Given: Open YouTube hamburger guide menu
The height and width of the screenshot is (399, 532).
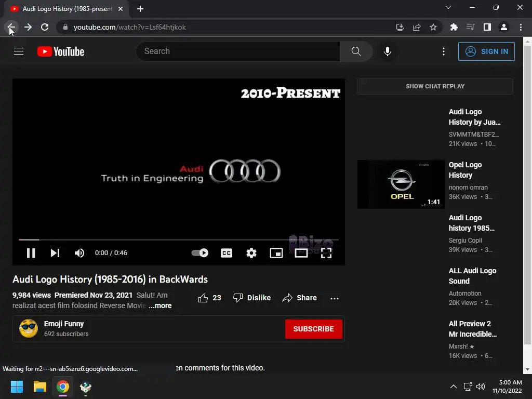Looking at the screenshot, I should pyautogui.click(x=19, y=51).
